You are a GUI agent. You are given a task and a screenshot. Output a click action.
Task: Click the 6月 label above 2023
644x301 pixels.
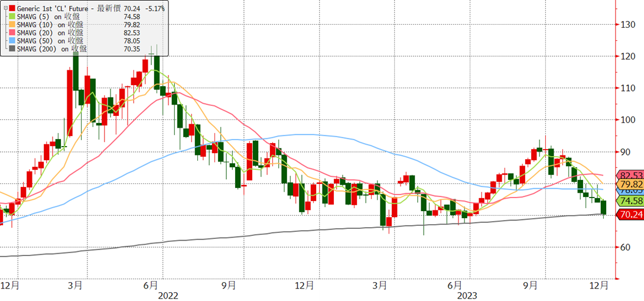point(456,284)
